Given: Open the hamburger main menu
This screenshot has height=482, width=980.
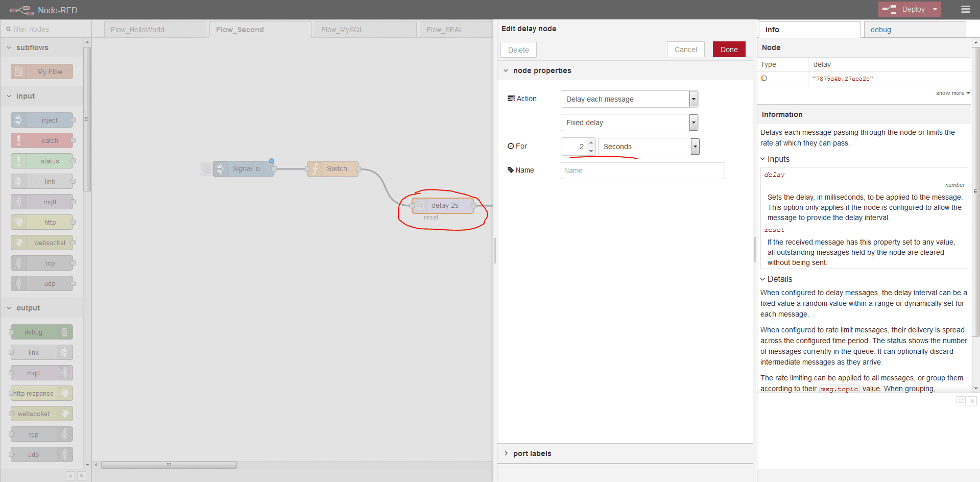Looking at the screenshot, I should [965, 9].
